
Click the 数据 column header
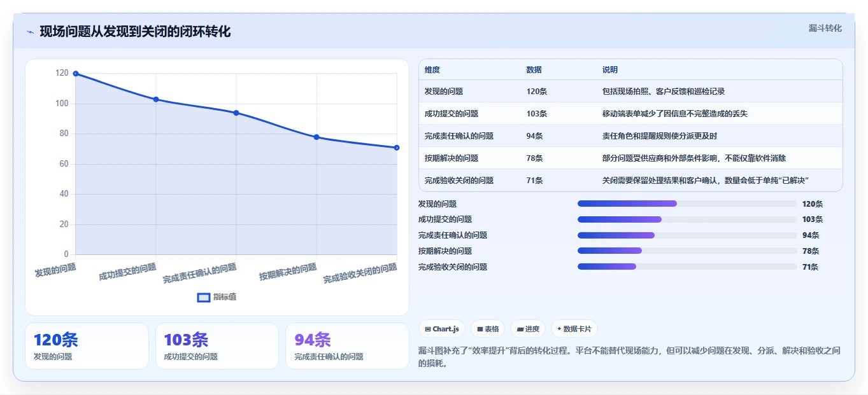[x=534, y=70]
